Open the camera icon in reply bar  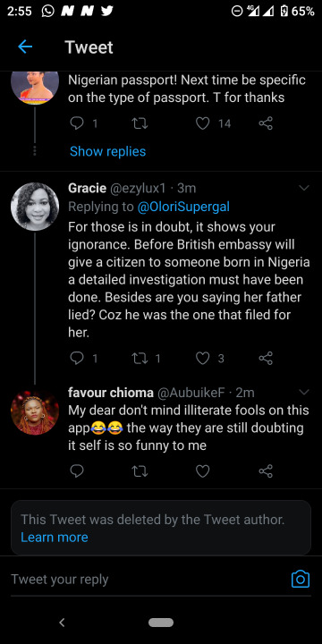coord(301,579)
